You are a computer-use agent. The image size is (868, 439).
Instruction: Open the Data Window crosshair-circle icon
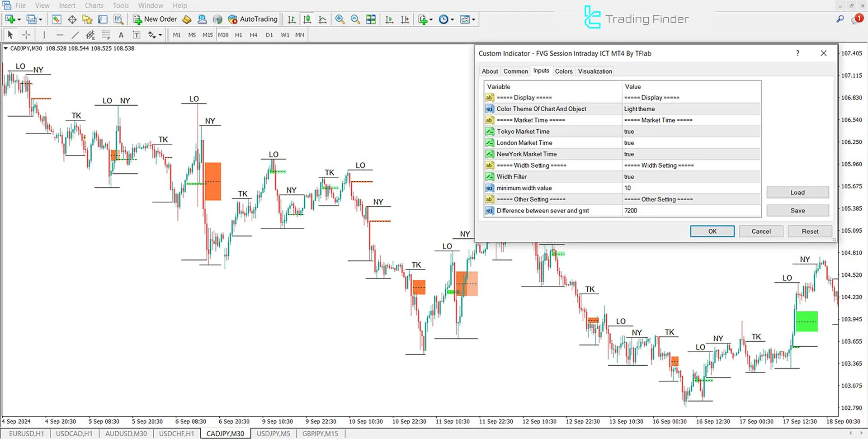pyautogui.click(x=72, y=19)
